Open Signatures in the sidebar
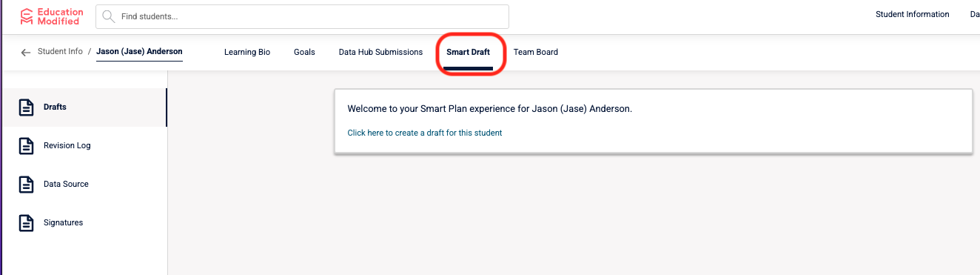Screen dimensions: 980x275 point(84,223)
